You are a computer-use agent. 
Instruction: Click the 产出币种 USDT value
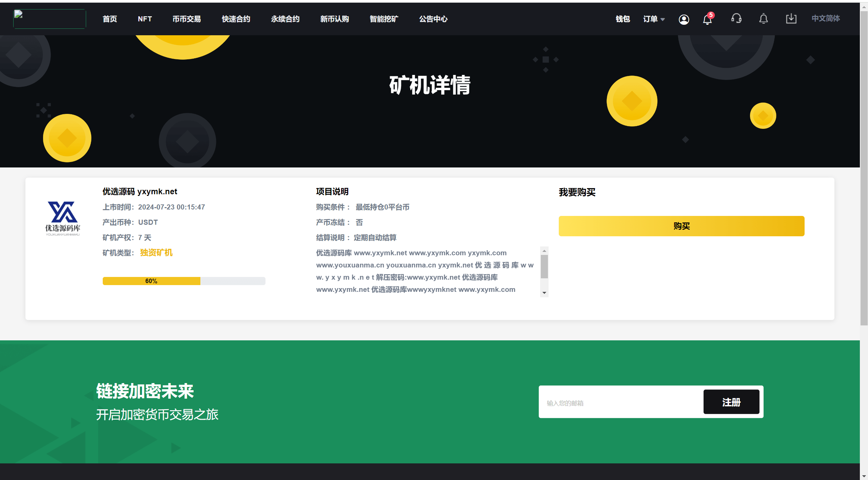click(148, 222)
